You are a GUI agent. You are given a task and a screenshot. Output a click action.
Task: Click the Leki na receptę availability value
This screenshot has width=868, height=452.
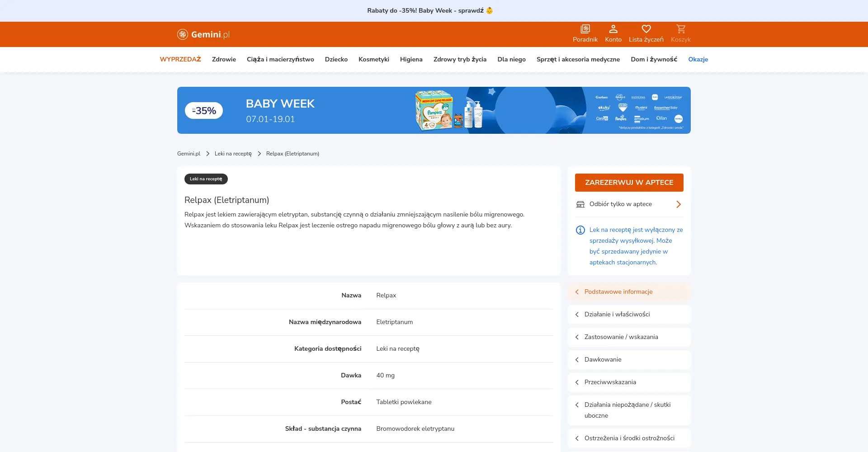397,349
